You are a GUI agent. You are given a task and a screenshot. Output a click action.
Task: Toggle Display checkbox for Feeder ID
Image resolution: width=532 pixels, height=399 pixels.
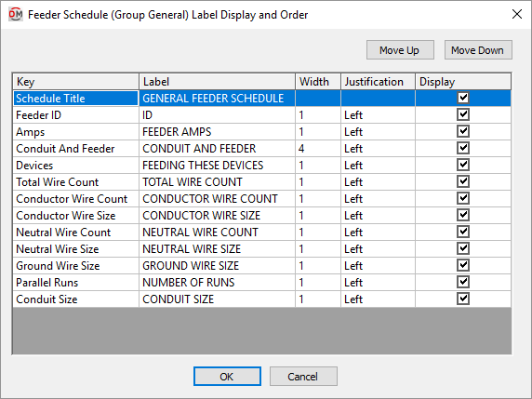coord(463,114)
